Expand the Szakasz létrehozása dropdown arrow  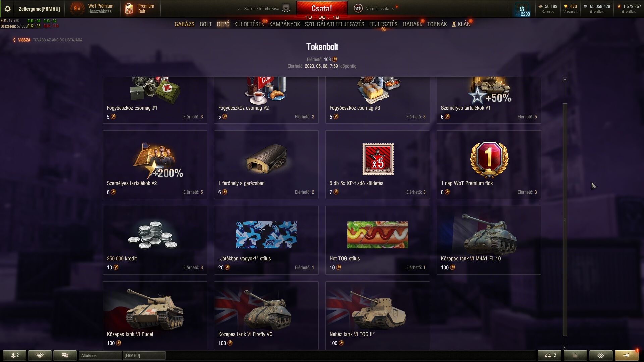pyautogui.click(x=238, y=9)
